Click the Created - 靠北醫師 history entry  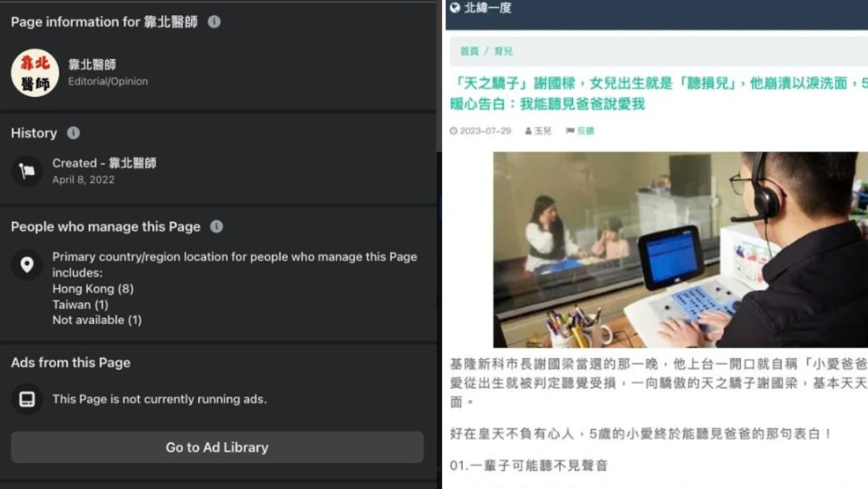tap(104, 171)
